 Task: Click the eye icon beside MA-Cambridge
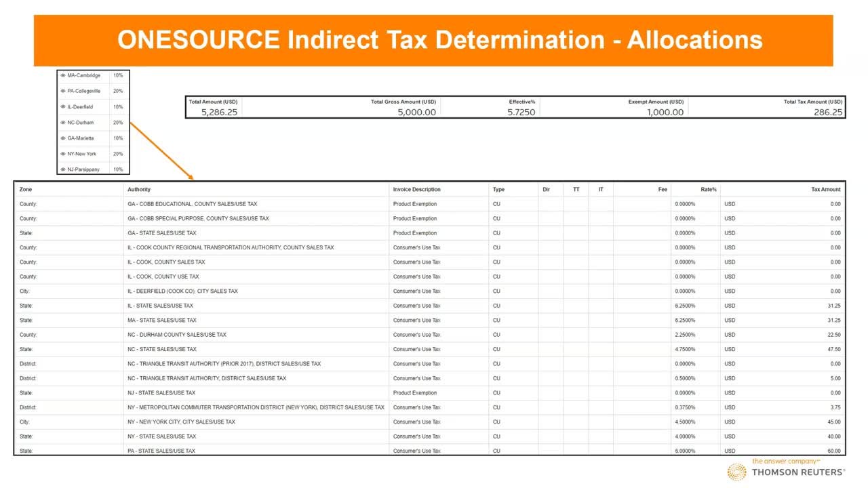63,75
